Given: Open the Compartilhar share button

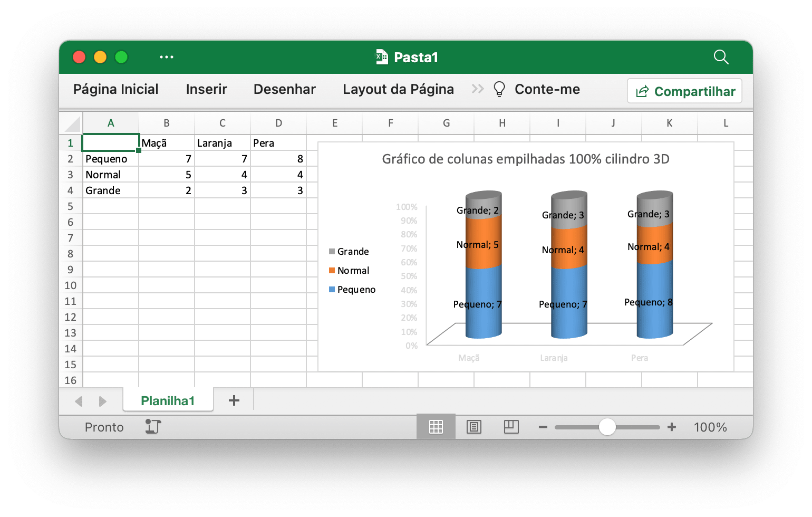Looking at the screenshot, I should pos(684,91).
